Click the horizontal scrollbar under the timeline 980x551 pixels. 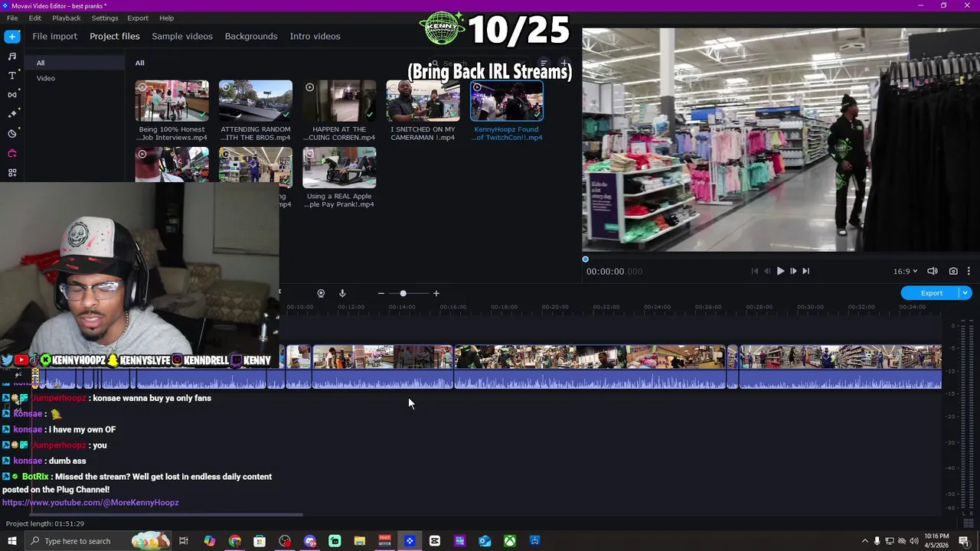165,514
